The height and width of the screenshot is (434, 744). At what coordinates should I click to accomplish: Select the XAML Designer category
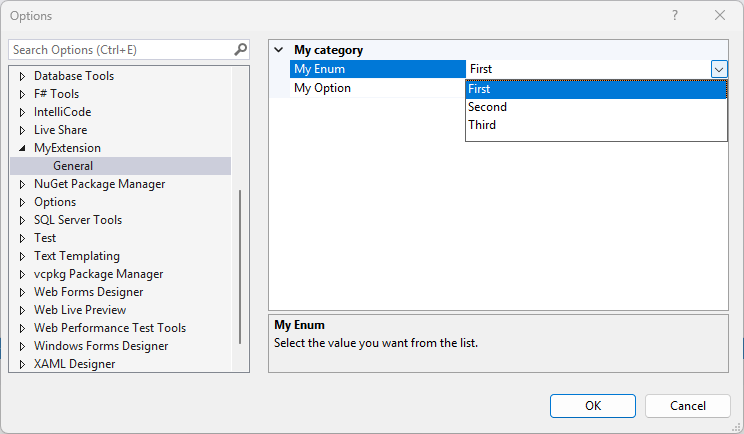(x=74, y=364)
